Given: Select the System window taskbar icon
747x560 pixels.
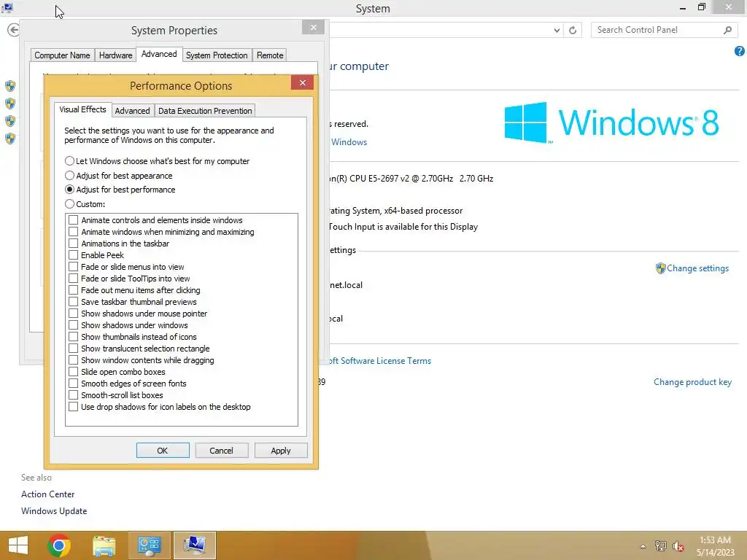Looking at the screenshot, I should [x=194, y=545].
